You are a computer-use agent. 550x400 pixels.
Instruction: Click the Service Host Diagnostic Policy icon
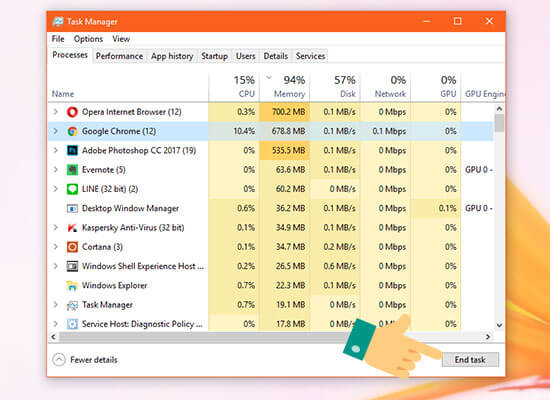tap(72, 324)
